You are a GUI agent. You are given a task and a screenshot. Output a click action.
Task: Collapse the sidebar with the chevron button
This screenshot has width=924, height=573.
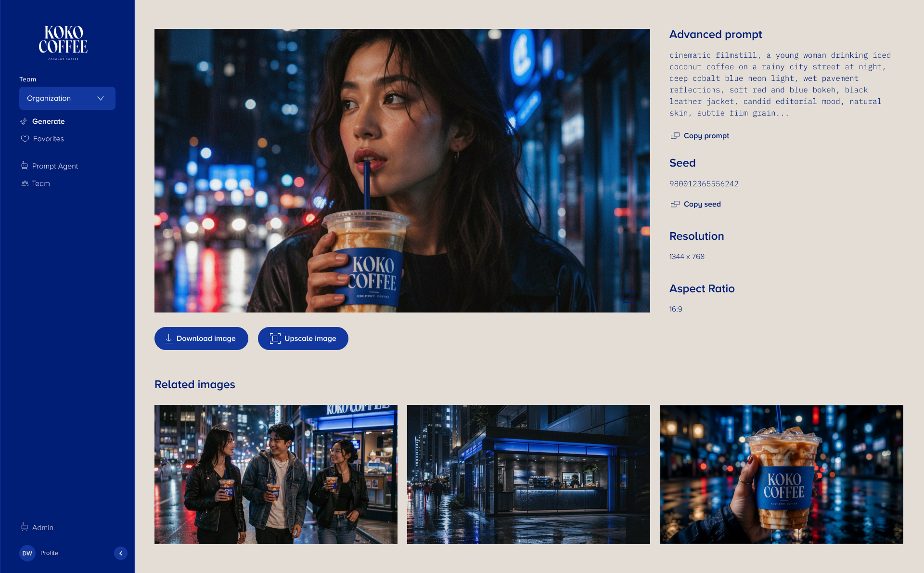121,553
